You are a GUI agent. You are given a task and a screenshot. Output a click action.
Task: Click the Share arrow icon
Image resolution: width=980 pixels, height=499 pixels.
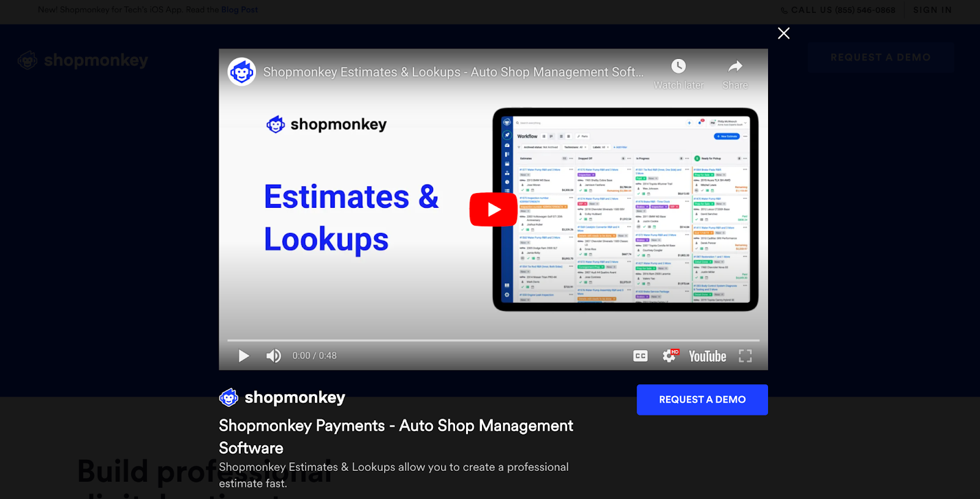click(x=735, y=66)
